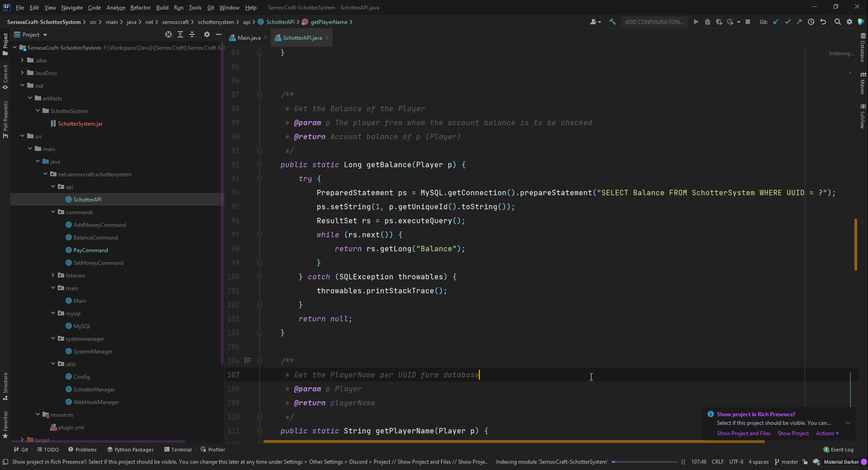Viewport: 868px width, 470px height.
Task: Click the Debug bug icon
Action: pos(707,22)
